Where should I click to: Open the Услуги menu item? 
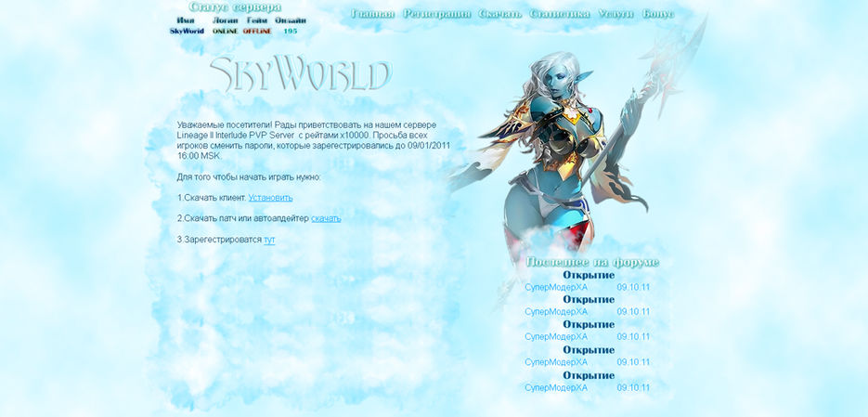point(616,14)
